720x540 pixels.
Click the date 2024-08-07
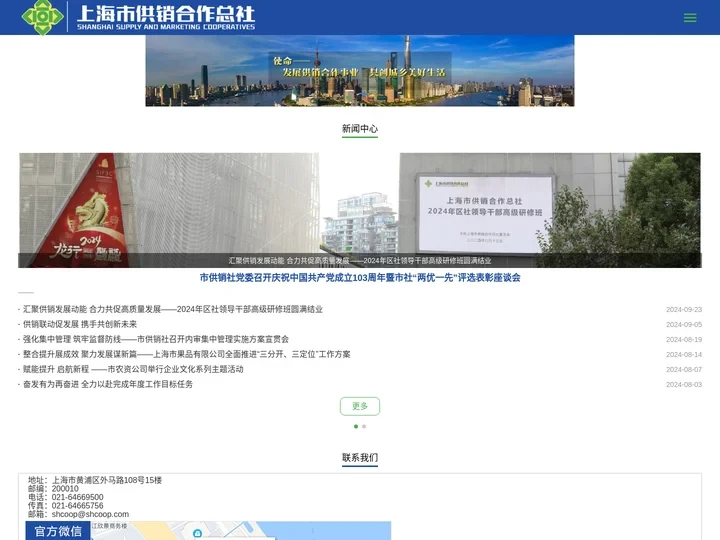[684, 370]
